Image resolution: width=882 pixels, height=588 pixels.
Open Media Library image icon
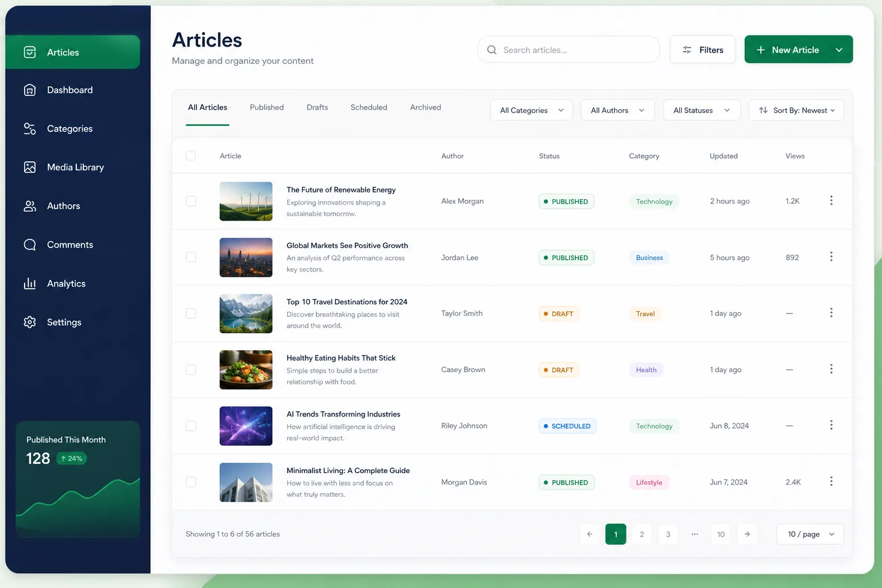(x=30, y=167)
